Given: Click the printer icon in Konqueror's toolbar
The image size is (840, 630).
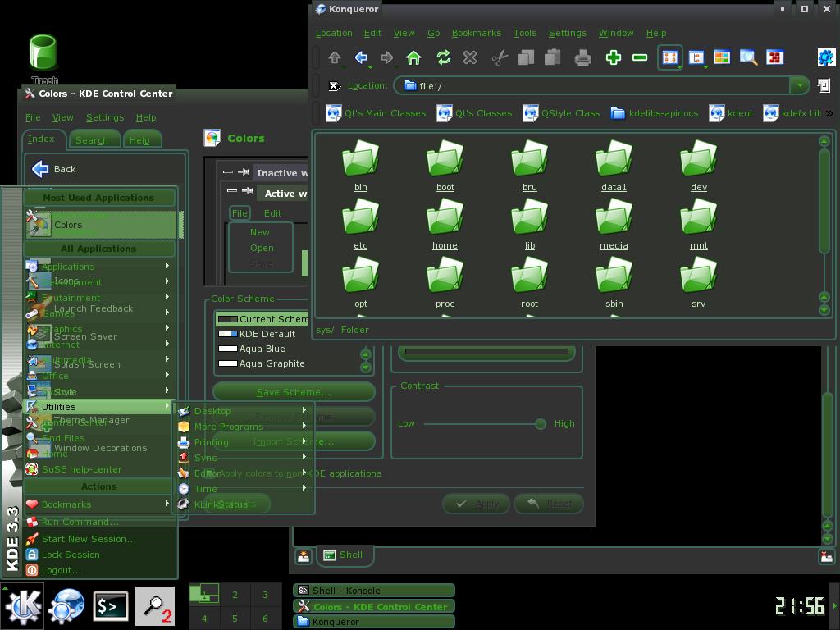Looking at the screenshot, I should click(x=582, y=57).
